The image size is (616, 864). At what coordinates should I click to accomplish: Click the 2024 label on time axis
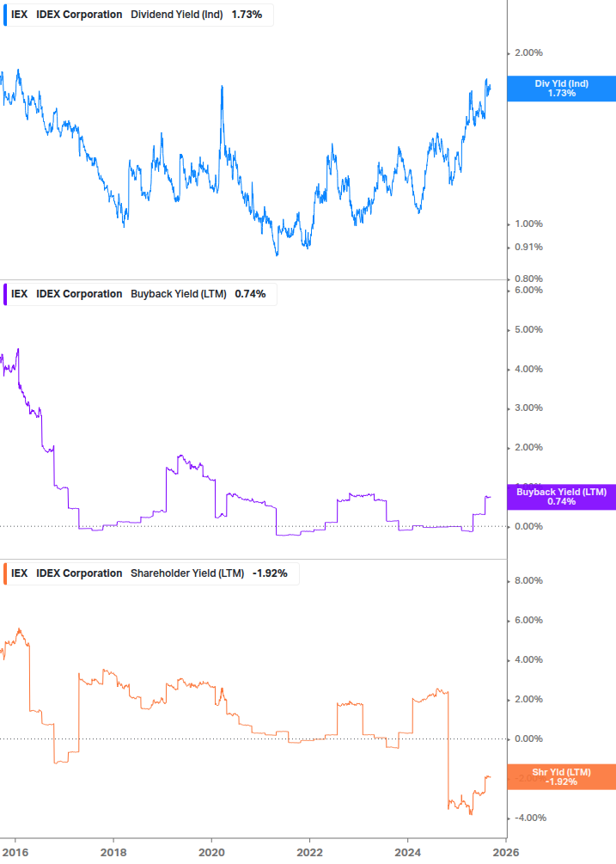click(408, 853)
